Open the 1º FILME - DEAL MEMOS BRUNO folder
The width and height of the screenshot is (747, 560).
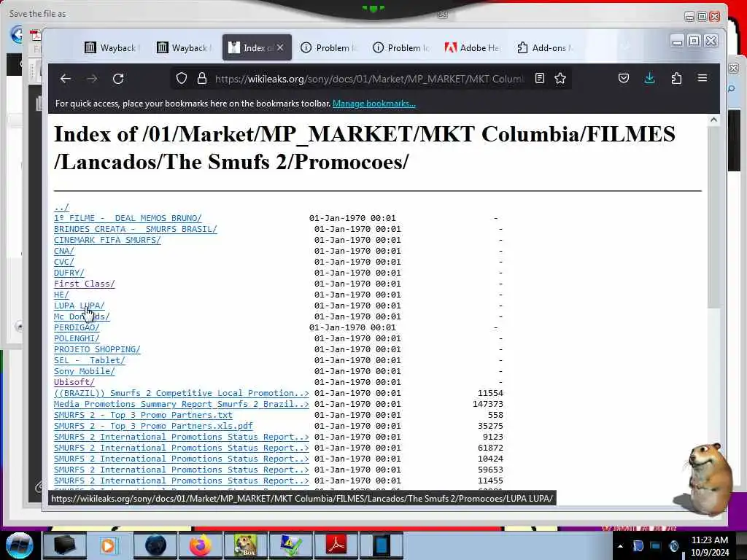click(128, 218)
